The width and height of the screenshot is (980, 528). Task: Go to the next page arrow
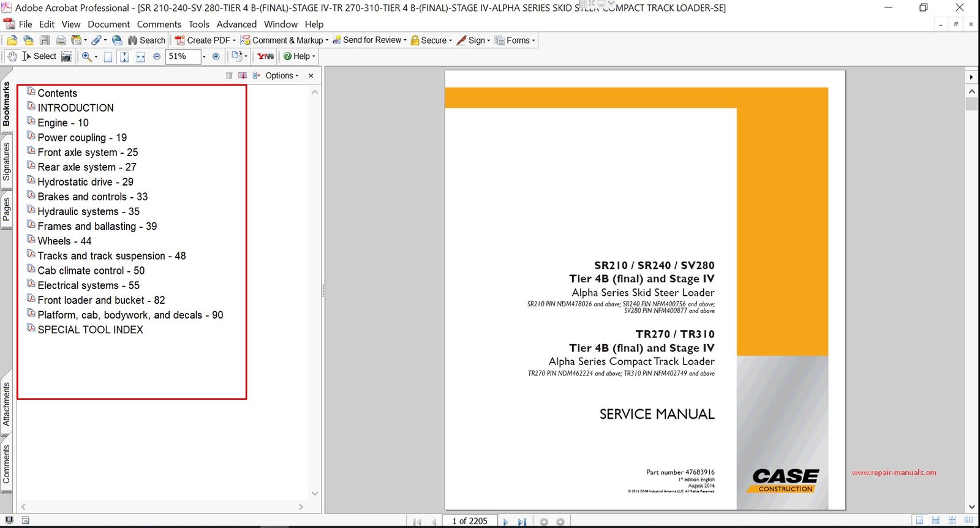click(506, 522)
